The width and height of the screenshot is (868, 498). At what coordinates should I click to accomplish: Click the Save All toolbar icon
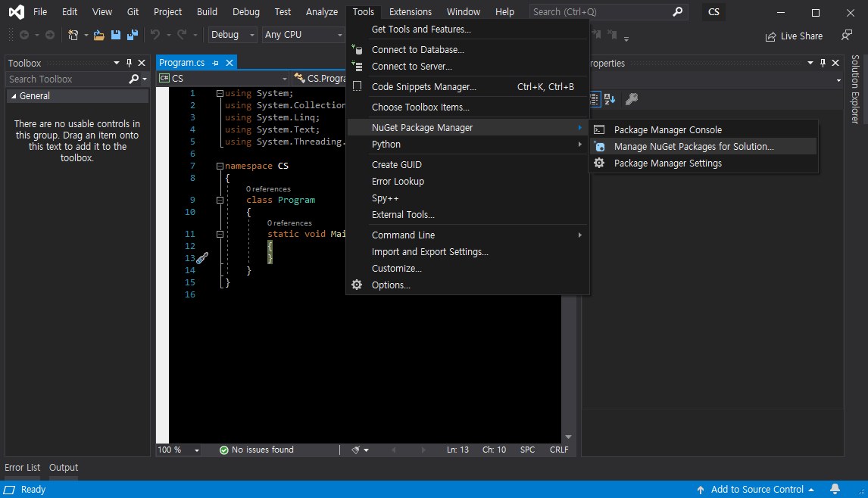[x=133, y=35]
